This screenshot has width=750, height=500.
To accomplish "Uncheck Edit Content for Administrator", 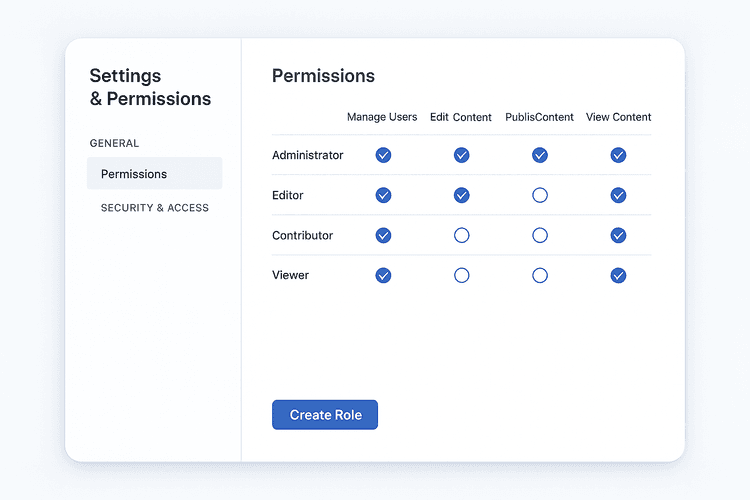I will pyautogui.click(x=461, y=155).
